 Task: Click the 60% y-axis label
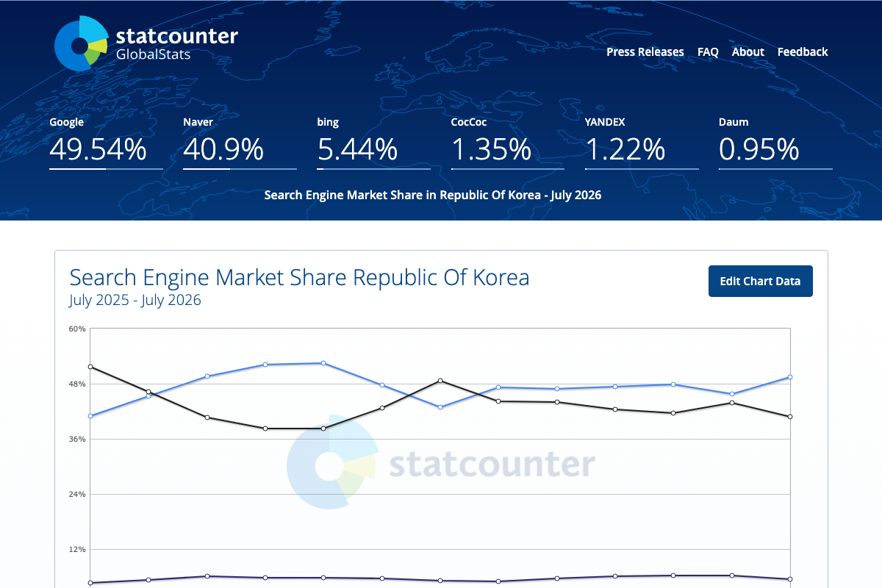tap(78, 329)
